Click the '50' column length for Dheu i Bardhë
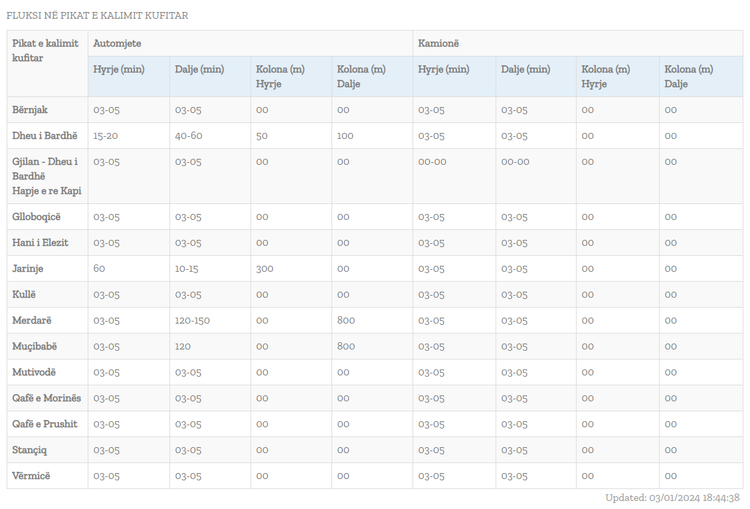 pyautogui.click(x=262, y=136)
